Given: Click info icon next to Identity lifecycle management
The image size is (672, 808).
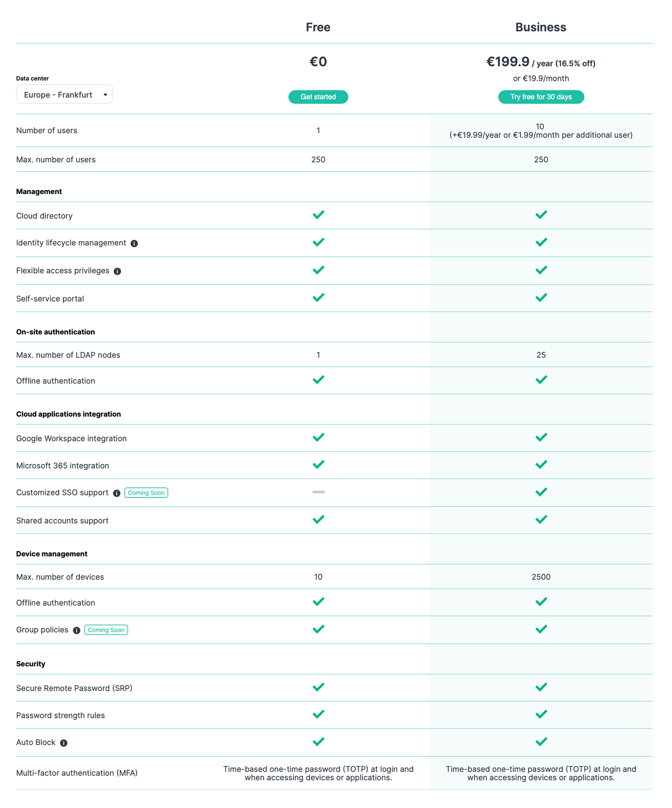Looking at the screenshot, I should pos(134,243).
